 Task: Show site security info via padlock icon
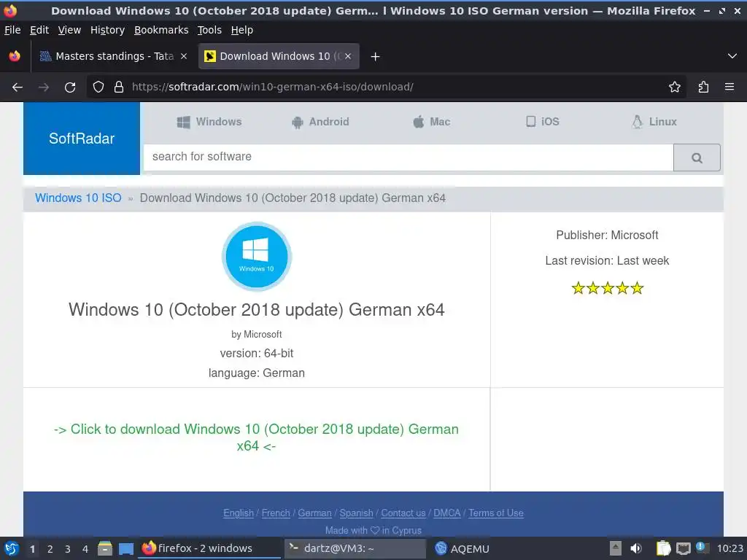coord(119,87)
